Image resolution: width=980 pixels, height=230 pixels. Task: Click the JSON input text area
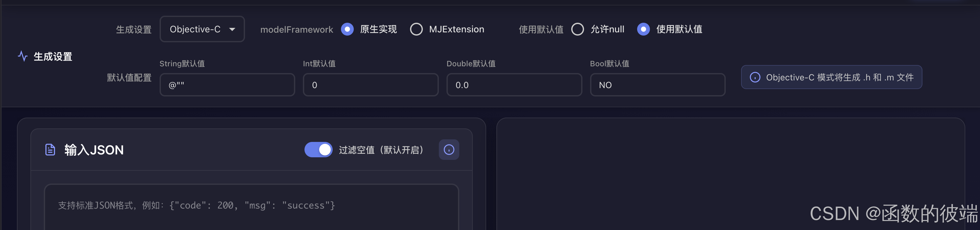click(x=251, y=206)
